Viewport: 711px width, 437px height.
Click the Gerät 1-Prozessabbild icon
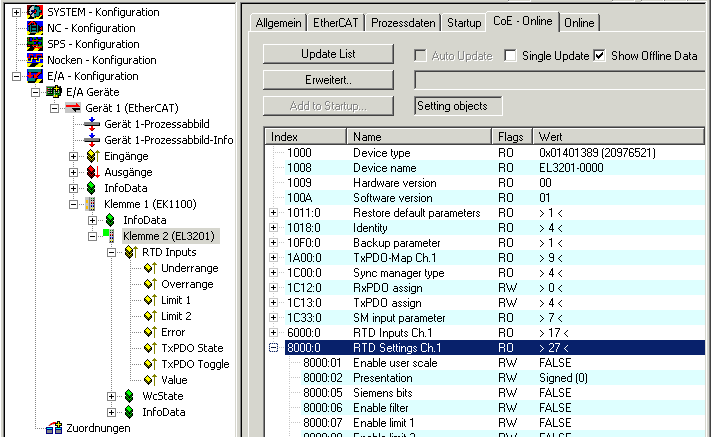pyautogui.click(x=92, y=124)
